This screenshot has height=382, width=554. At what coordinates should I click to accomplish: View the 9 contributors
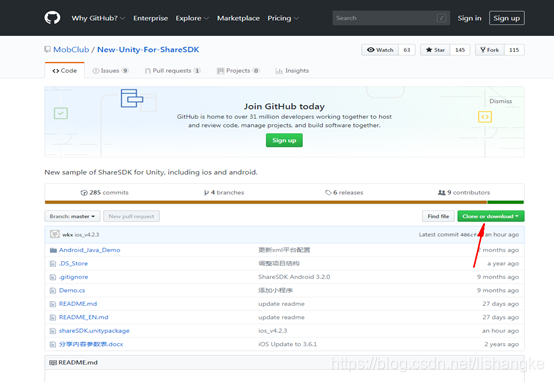click(x=464, y=193)
